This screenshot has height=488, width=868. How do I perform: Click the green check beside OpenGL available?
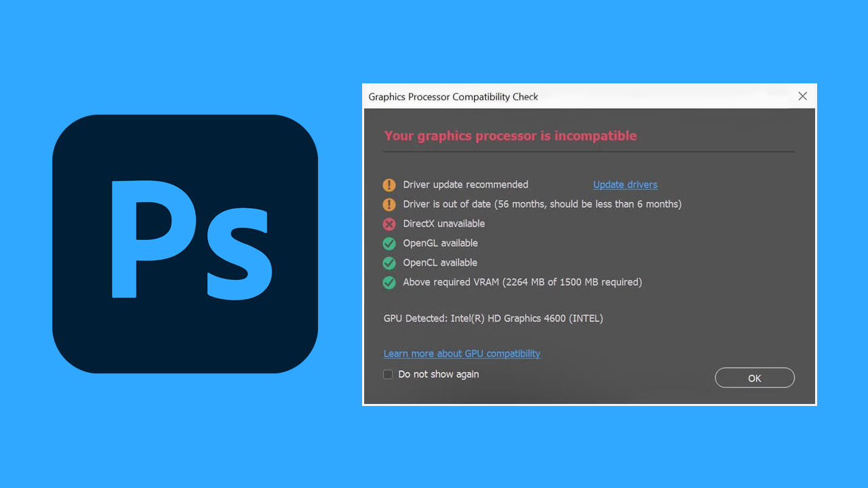pos(389,243)
